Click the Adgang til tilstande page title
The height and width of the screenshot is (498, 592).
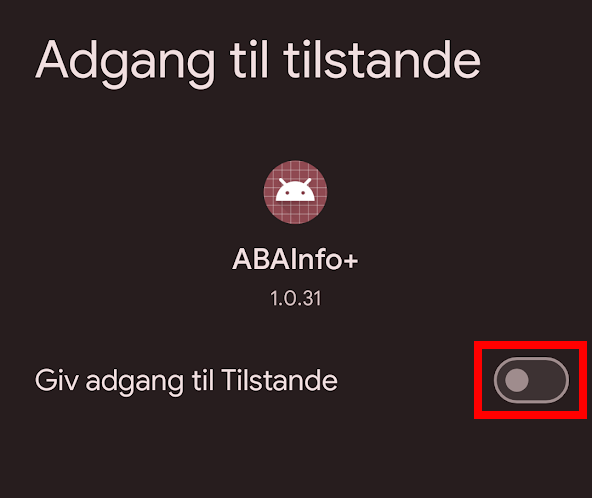258,61
